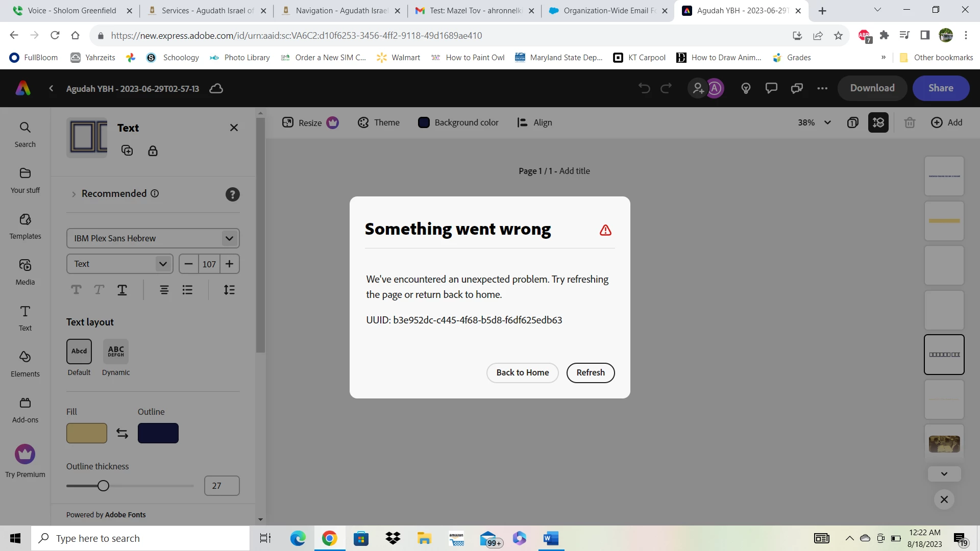Open the Theme toolbar option
Viewport: 980px width, 551px height.
(x=379, y=122)
